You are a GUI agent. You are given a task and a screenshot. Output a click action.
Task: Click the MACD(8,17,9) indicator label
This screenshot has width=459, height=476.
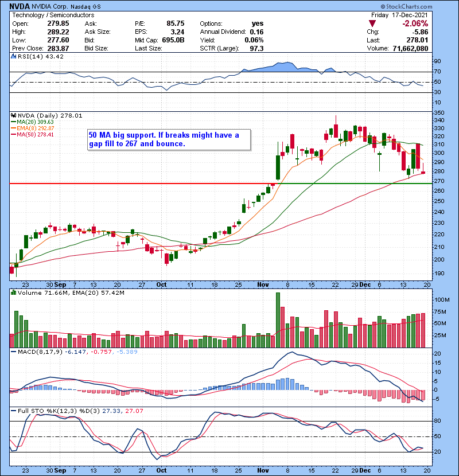click(x=40, y=352)
